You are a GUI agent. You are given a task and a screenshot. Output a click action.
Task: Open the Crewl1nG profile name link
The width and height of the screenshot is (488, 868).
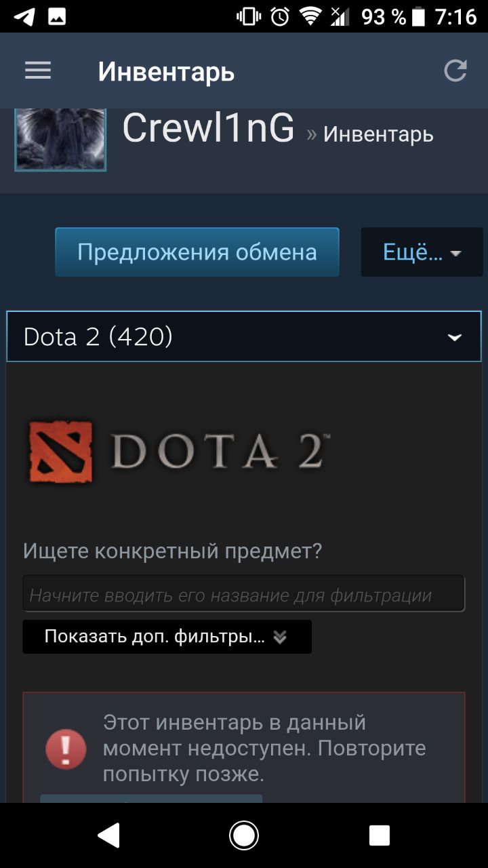pos(208,127)
